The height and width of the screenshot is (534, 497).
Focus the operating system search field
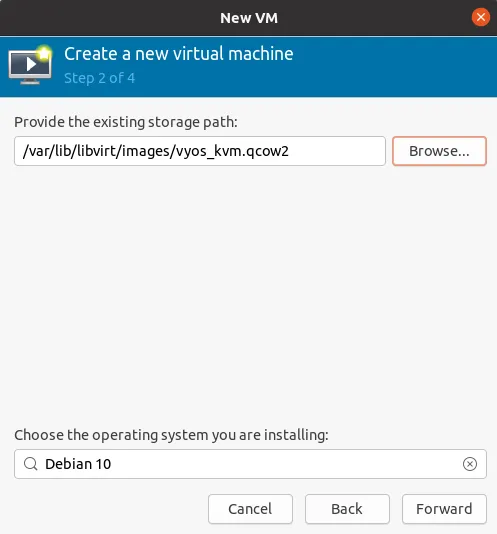click(x=250, y=464)
